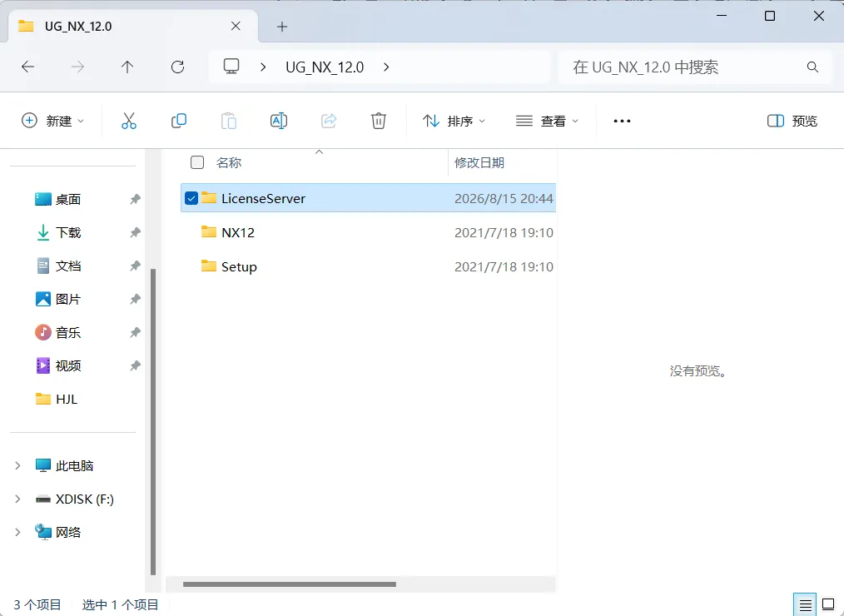Rename the selected folder via toolbar

click(x=279, y=121)
